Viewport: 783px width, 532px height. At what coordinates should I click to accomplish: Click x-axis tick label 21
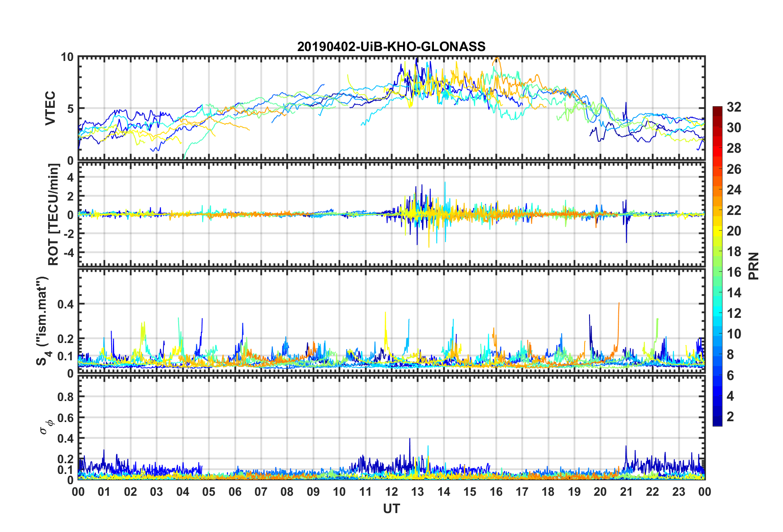(626, 492)
